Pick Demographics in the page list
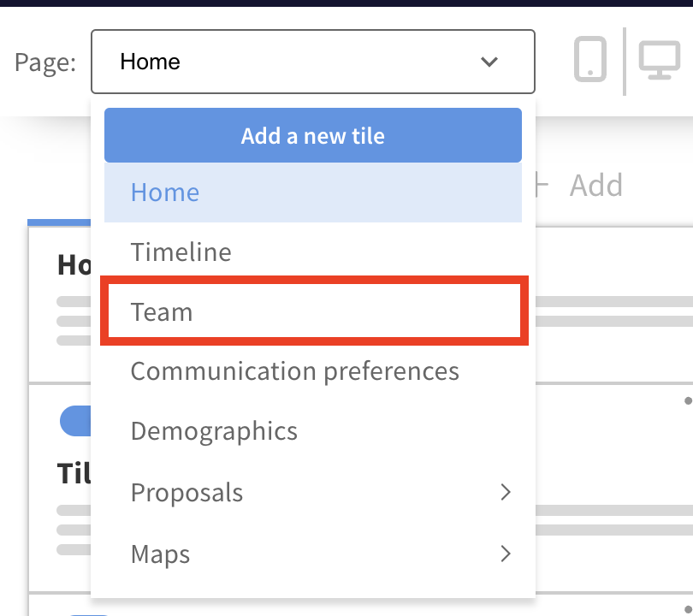Image resolution: width=693 pixels, height=616 pixels. (x=214, y=430)
